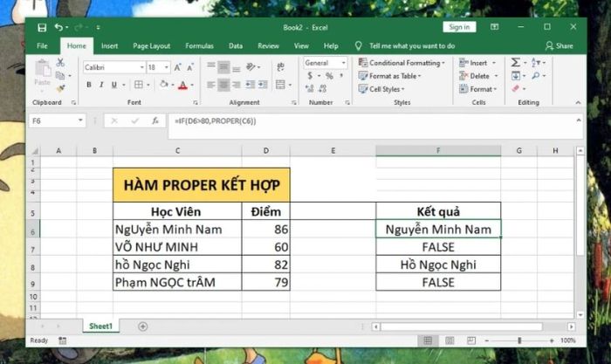Open the font name Calibri dropdown

(141, 67)
